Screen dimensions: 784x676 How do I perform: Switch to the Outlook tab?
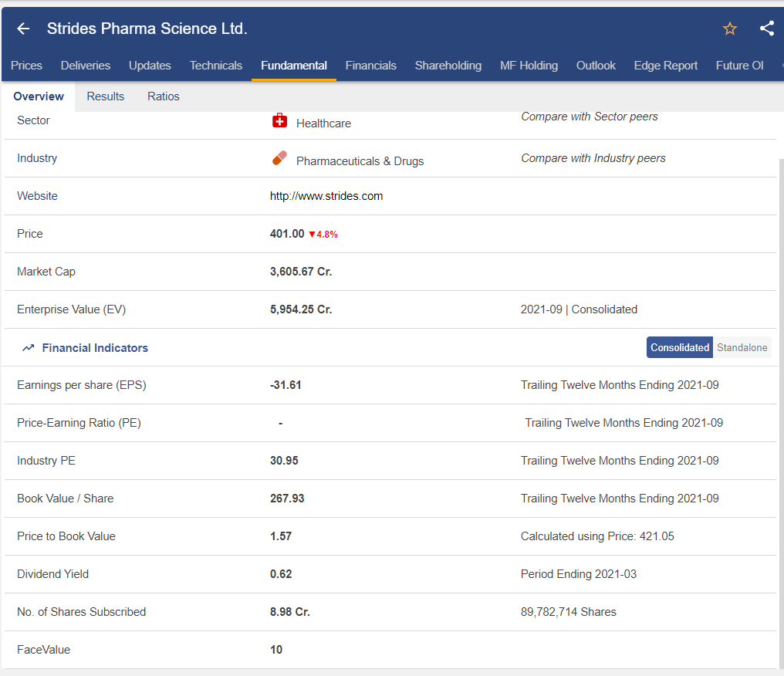click(x=596, y=66)
